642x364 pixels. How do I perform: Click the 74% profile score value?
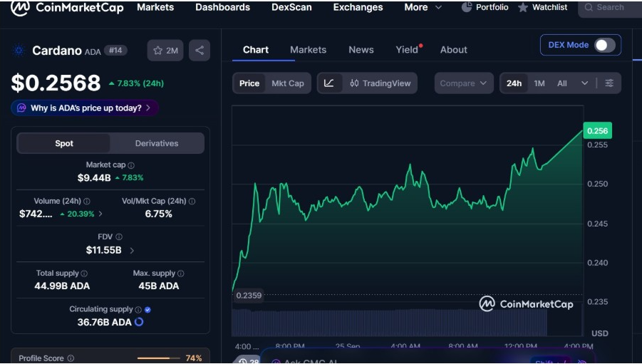tap(194, 358)
